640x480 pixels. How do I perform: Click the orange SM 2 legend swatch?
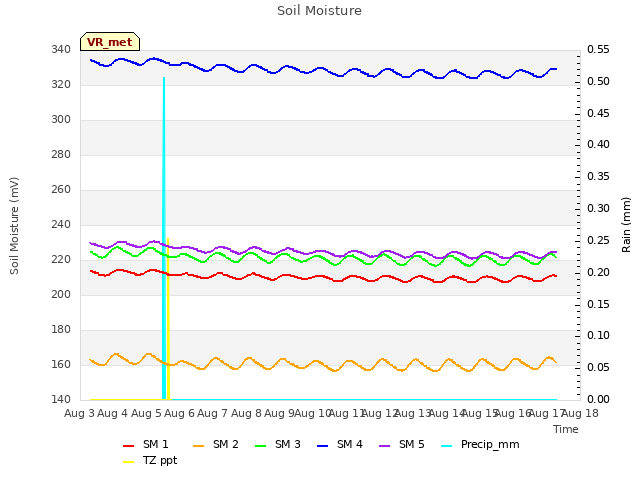point(199,446)
